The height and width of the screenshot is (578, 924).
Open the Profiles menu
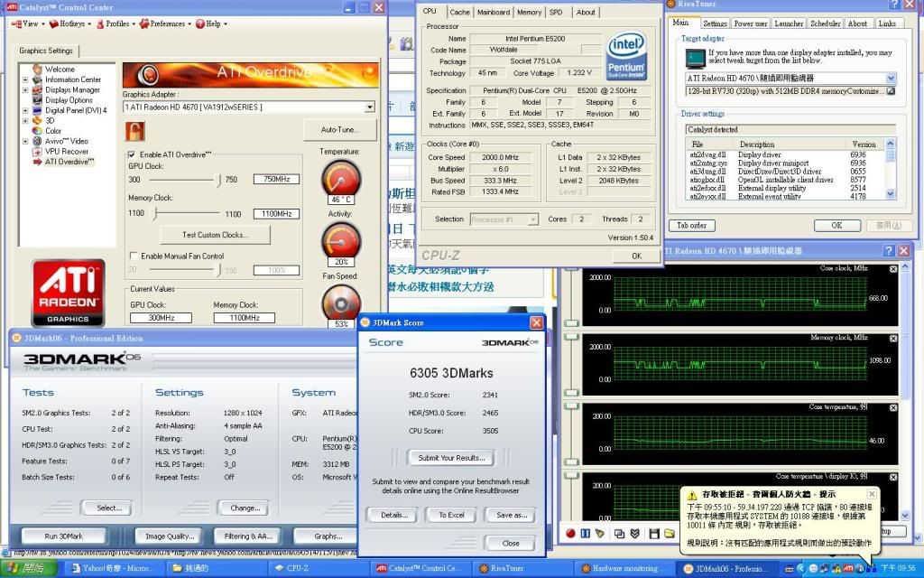point(115,23)
